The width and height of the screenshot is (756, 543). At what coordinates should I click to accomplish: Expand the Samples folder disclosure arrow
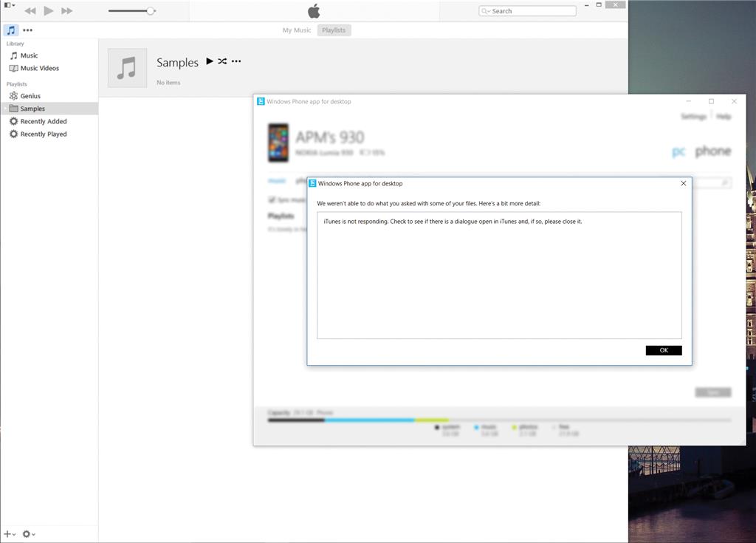[5, 109]
